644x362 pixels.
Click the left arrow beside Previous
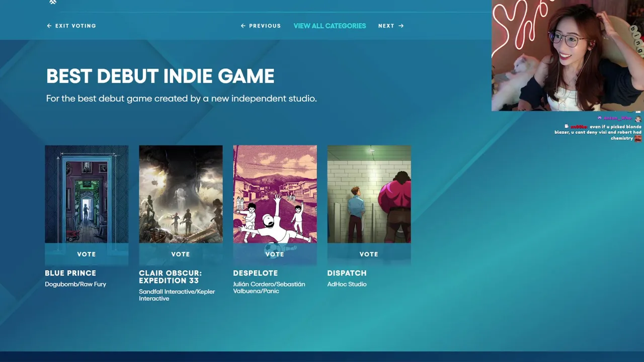243,26
